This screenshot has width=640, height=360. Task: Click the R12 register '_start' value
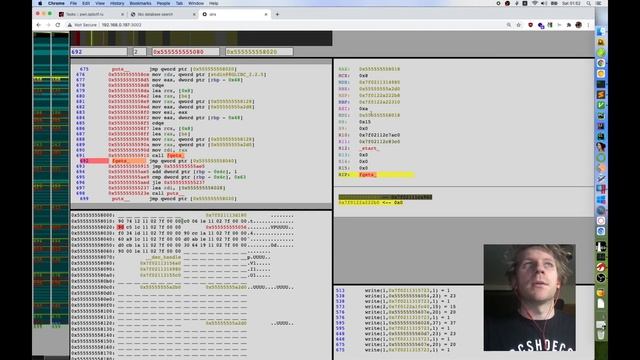369,148
